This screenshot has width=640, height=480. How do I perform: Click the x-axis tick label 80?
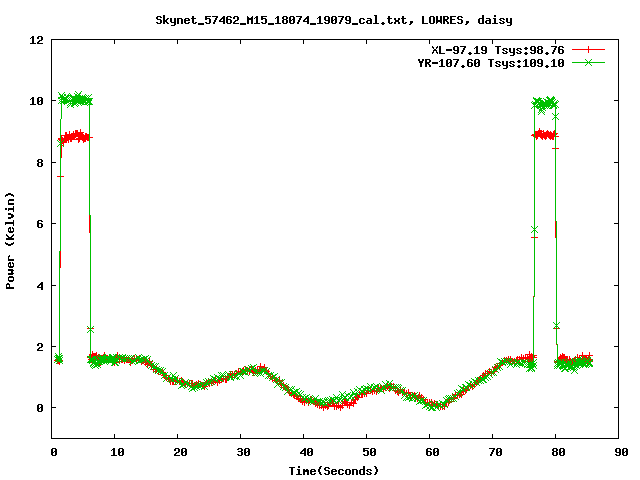(x=558, y=452)
